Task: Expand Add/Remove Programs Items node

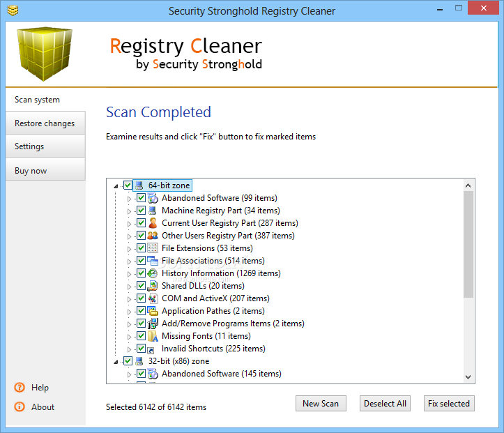Action: click(129, 324)
